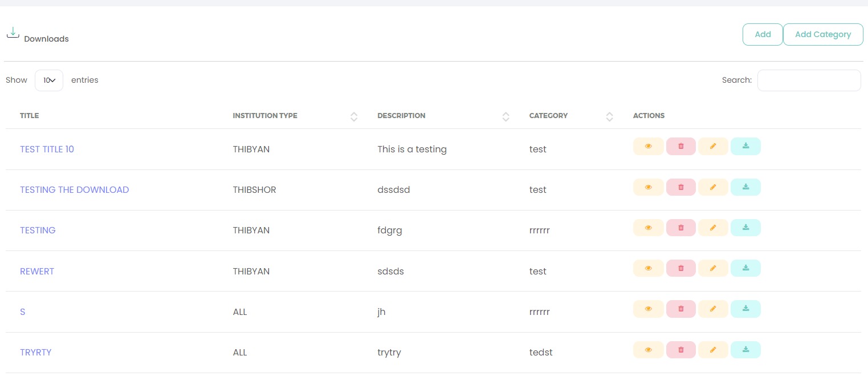This screenshot has height=376, width=868.
Task: Edit the row titled S
Action: (x=713, y=309)
